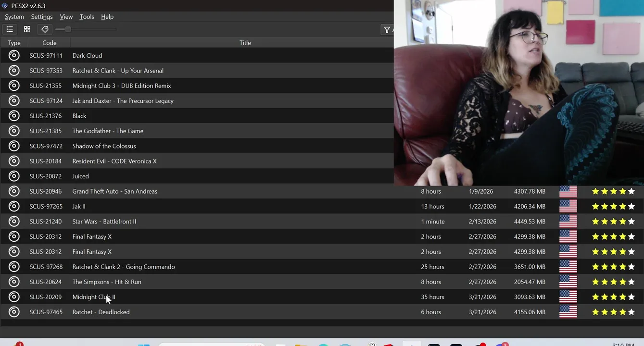Select Shadow of the Colossus title

click(x=104, y=146)
